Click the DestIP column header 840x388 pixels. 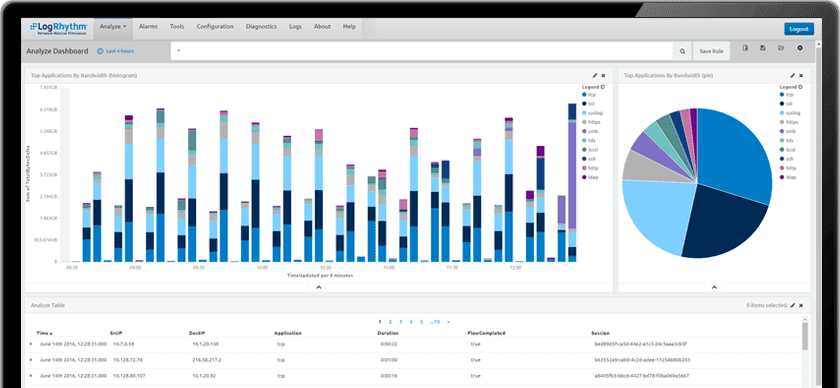[196, 333]
